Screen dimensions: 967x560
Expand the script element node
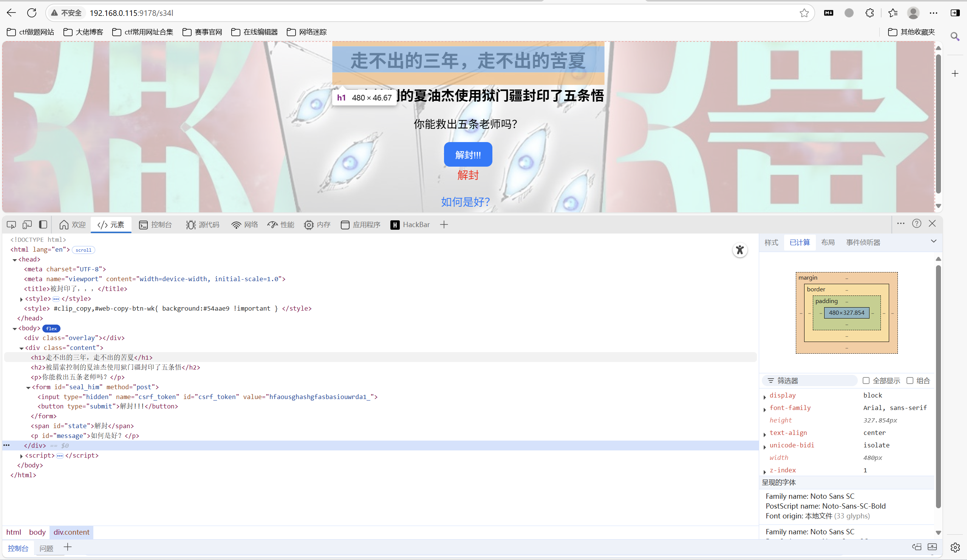pos(21,456)
